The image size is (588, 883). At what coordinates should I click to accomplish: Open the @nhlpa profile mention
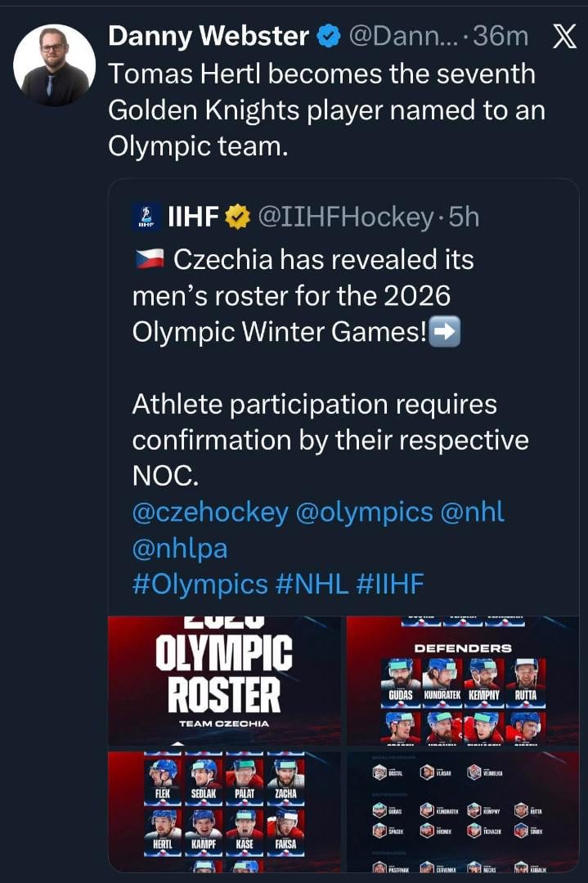click(180, 548)
